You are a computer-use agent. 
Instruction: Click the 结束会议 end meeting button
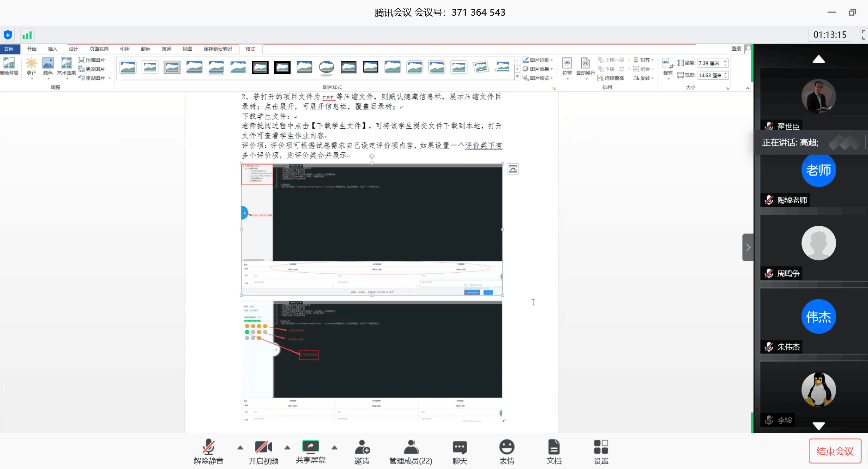[835, 451]
